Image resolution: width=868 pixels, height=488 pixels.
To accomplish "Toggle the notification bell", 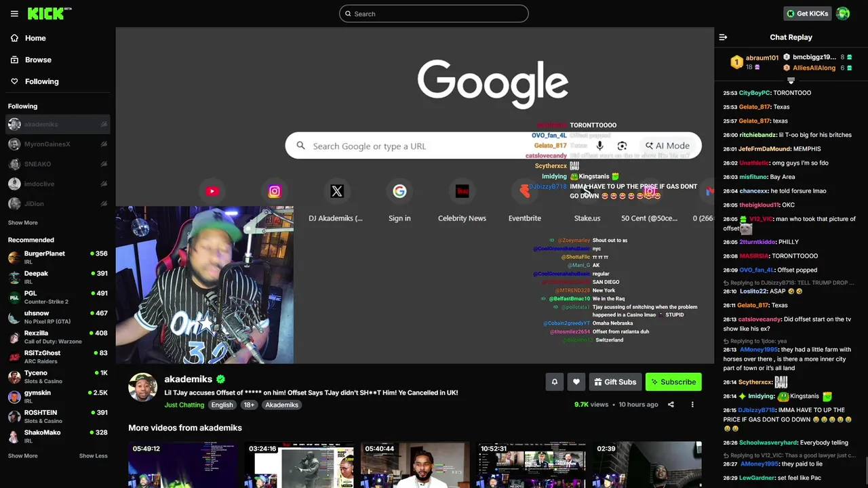I will [x=554, y=382].
